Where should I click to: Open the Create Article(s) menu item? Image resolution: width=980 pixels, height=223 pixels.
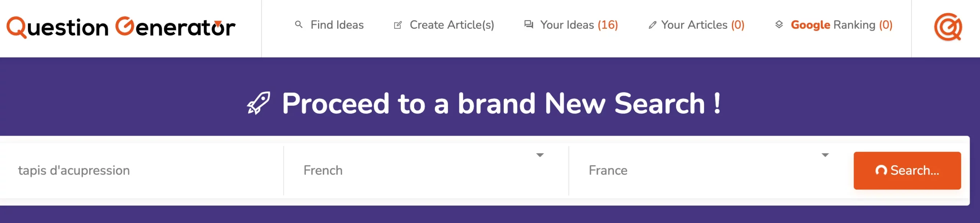tap(452, 25)
